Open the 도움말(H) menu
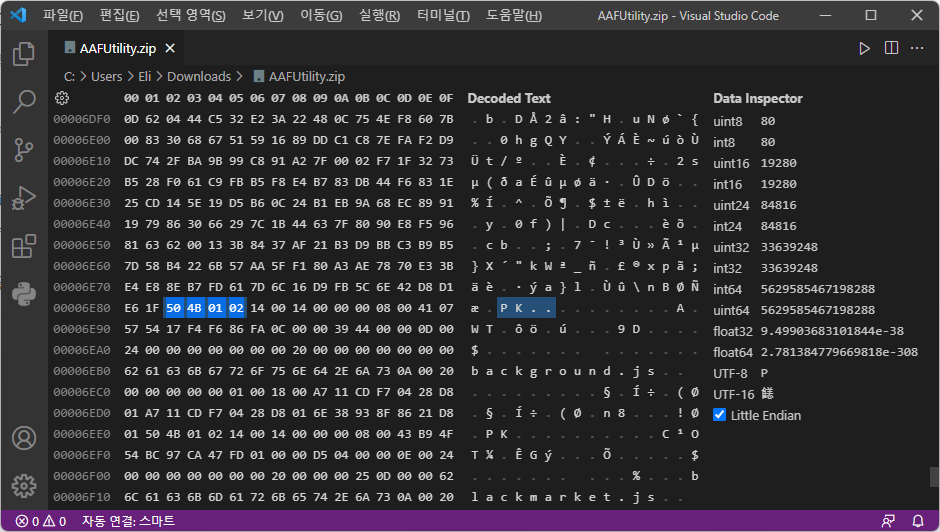The image size is (940, 532). pos(514,16)
